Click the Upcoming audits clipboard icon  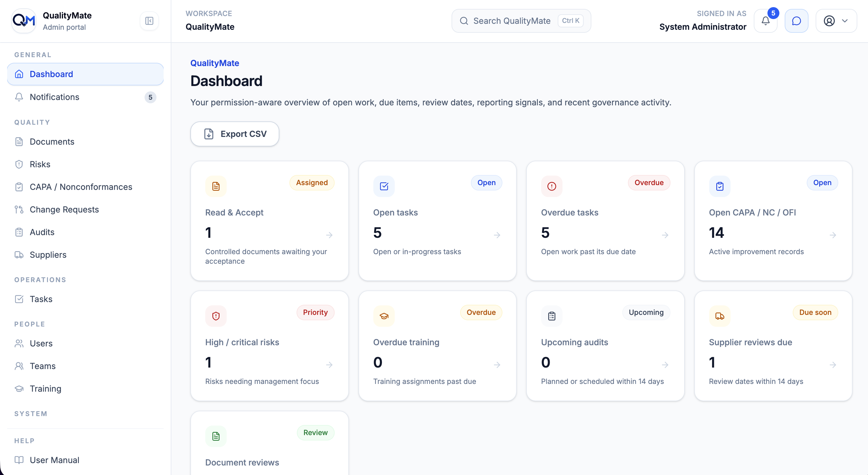tap(551, 316)
